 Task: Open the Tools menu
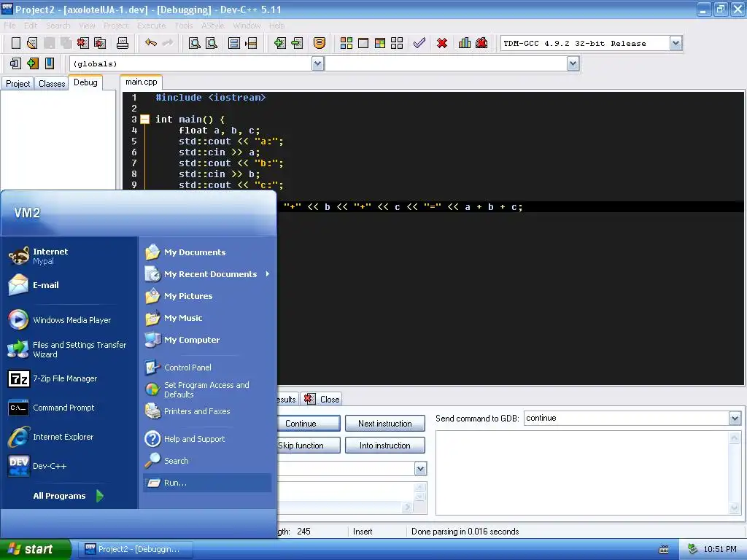pos(183,26)
